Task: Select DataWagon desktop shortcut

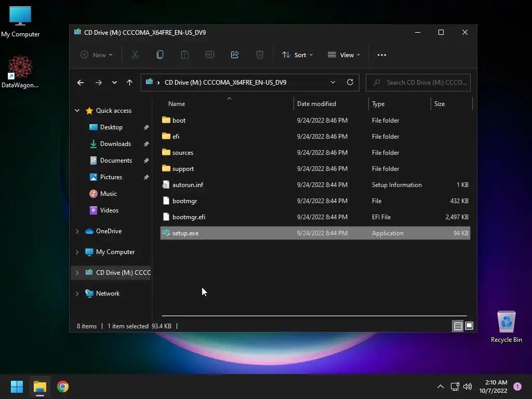Action: coord(20,72)
